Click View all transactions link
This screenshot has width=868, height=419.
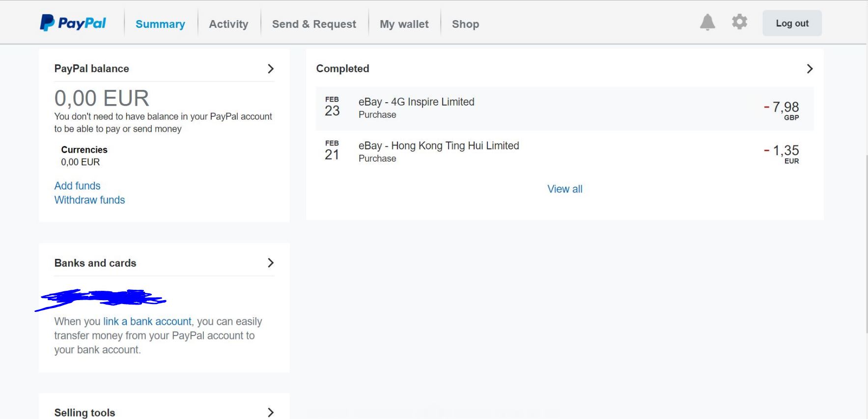coord(564,189)
